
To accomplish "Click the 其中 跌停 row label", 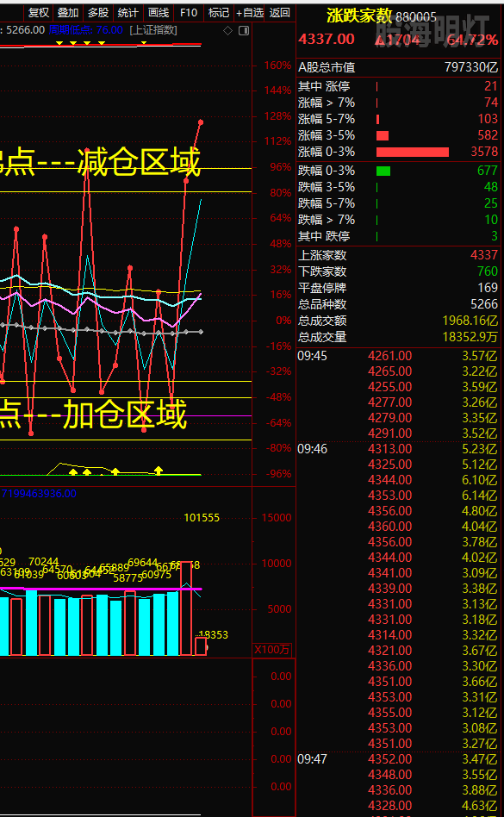I will (x=324, y=236).
